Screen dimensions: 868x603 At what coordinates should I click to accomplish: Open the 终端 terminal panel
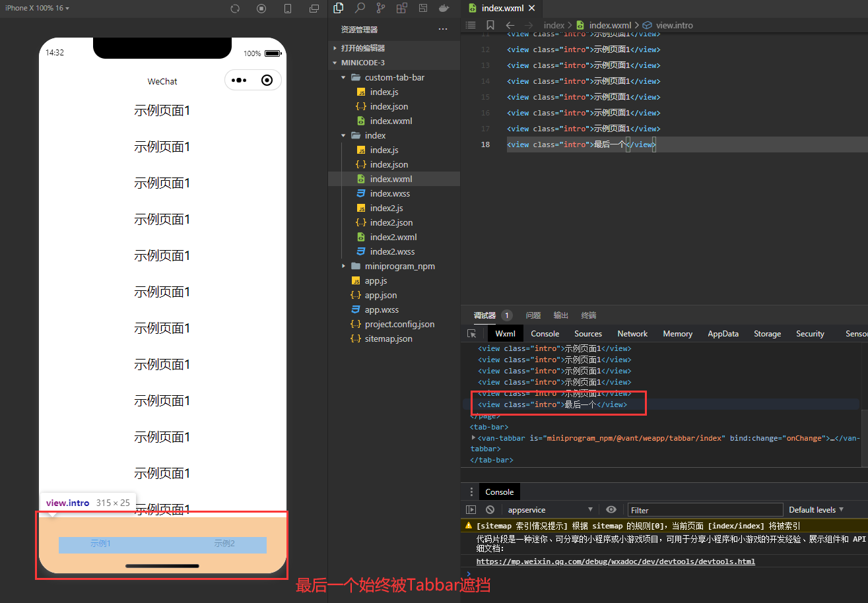[587, 315]
